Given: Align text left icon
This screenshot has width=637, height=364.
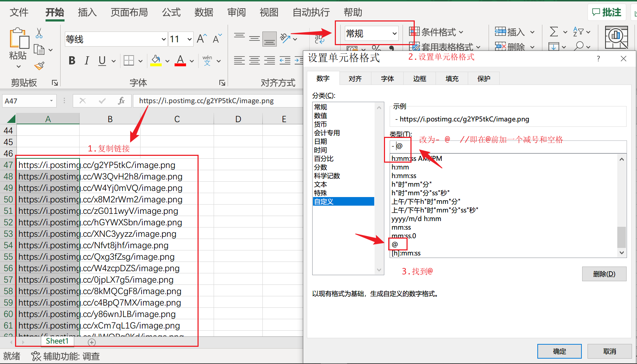Looking at the screenshot, I should coord(239,61).
